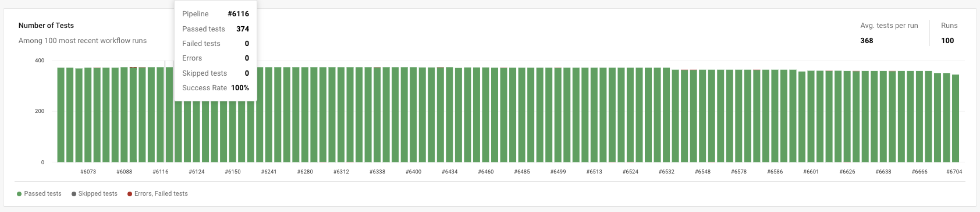980x212 pixels.
Task: Click the x-axis label #6548
Action: click(702, 172)
